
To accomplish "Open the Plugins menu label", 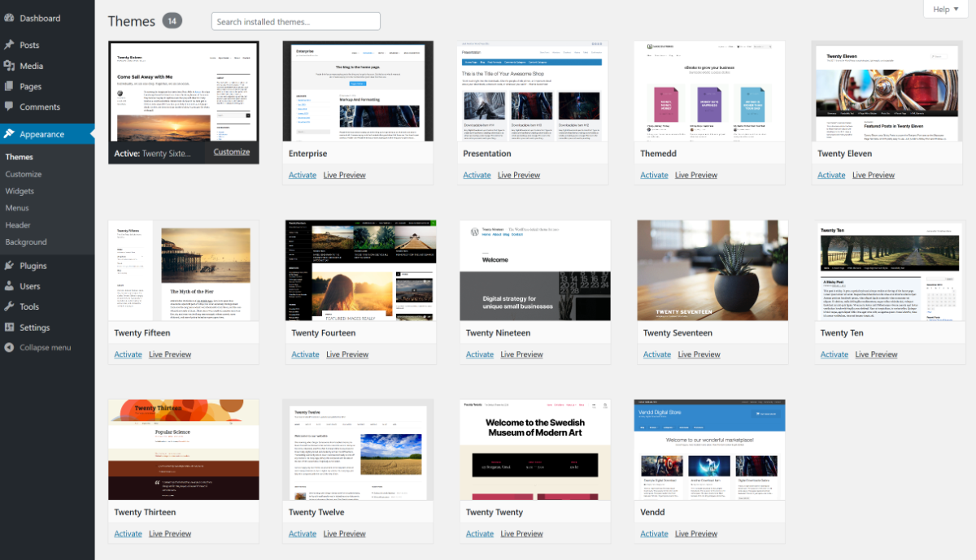I will (33, 266).
